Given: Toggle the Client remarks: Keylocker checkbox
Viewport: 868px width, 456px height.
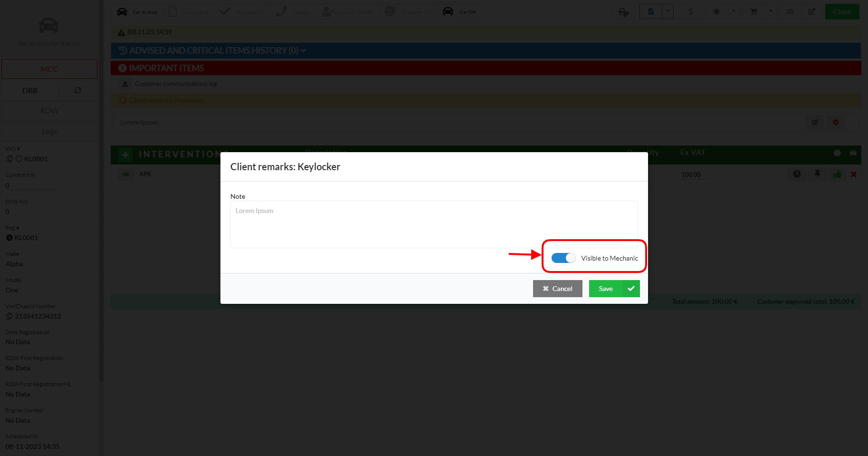Looking at the screenshot, I should pos(123,100).
